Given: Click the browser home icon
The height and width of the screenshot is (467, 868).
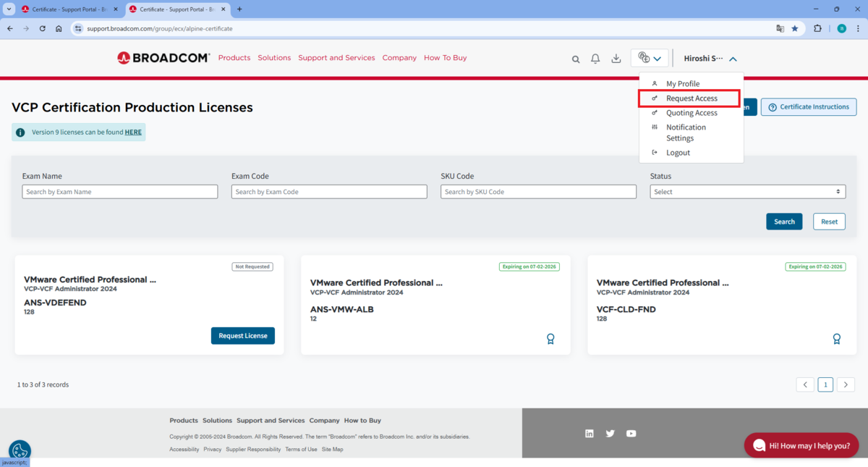Looking at the screenshot, I should coord(59,28).
